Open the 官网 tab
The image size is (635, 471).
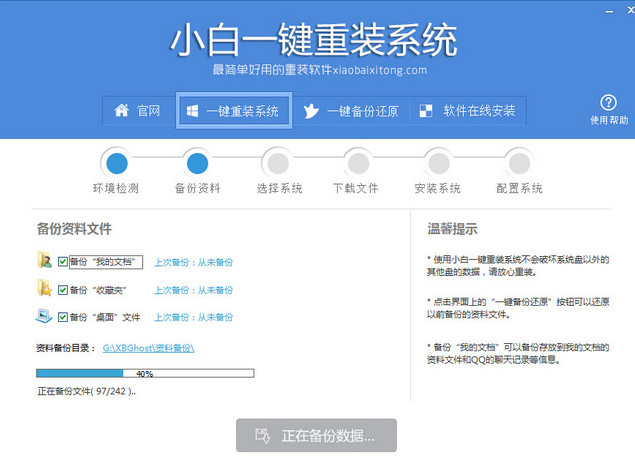tap(138, 111)
